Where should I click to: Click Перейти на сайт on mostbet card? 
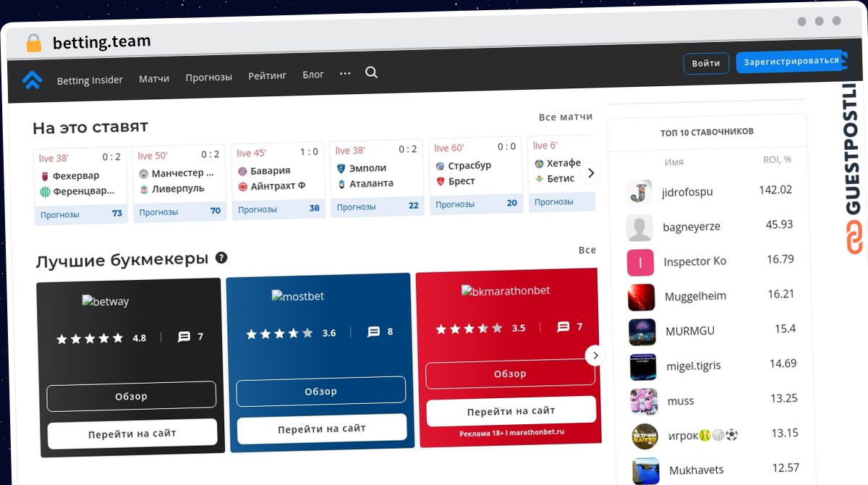pyautogui.click(x=322, y=429)
